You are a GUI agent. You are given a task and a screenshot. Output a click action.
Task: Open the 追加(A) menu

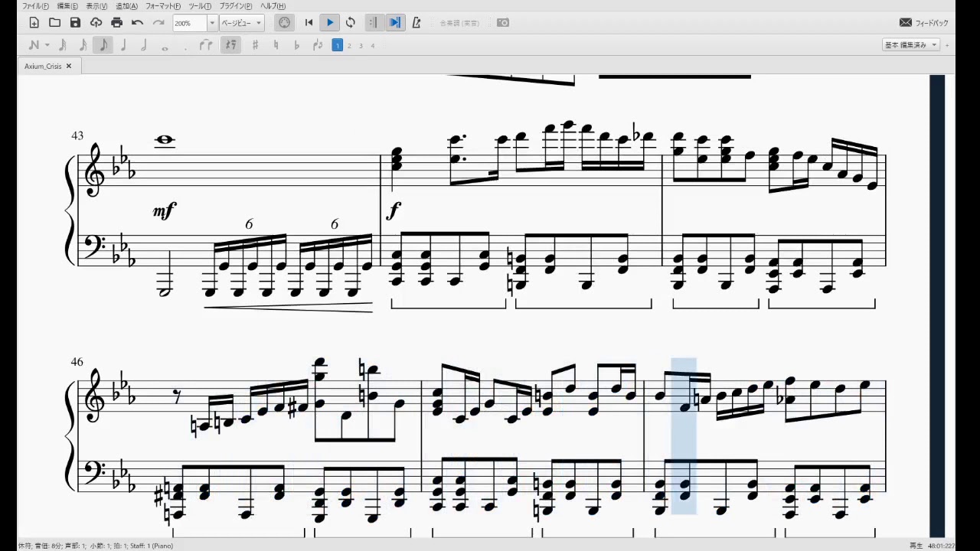click(x=126, y=6)
